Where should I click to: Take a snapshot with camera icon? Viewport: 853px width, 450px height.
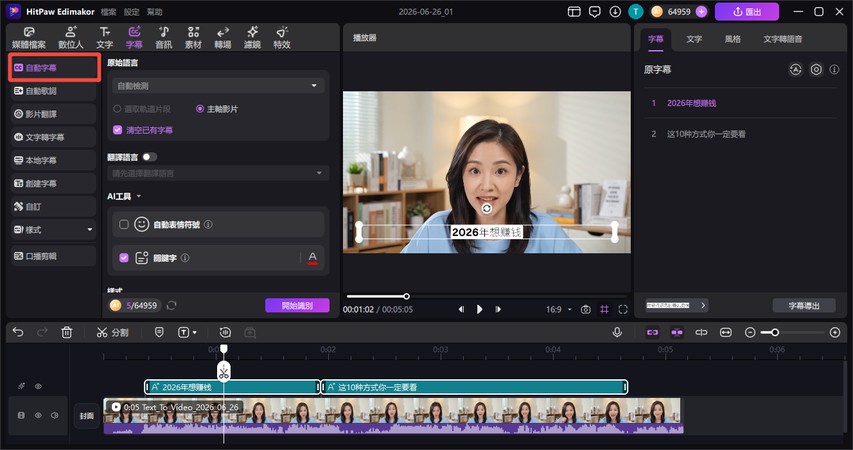click(585, 309)
